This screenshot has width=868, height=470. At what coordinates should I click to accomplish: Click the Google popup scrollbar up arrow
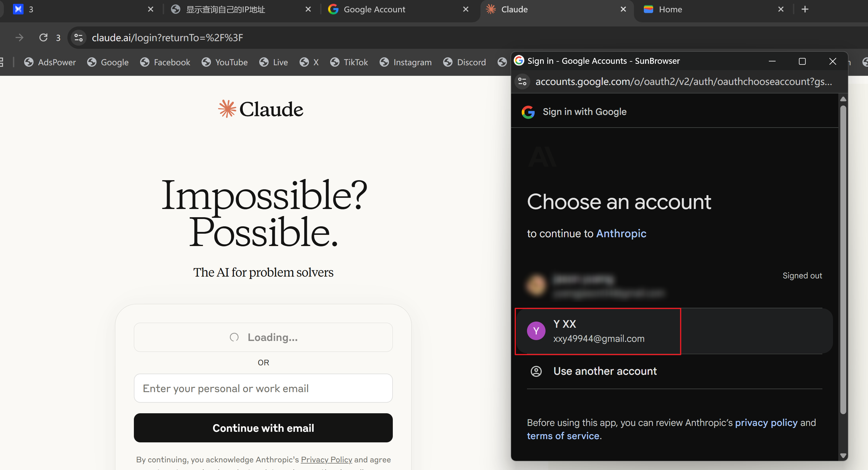point(843,99)
